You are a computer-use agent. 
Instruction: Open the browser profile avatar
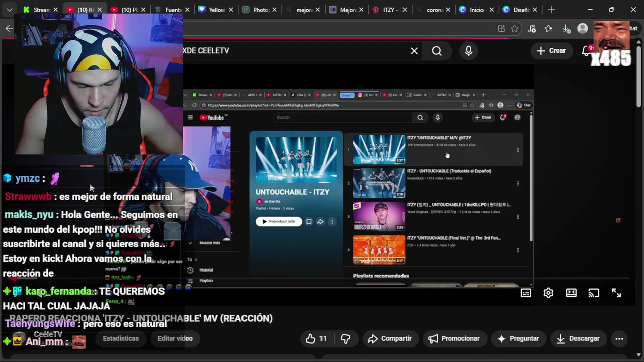(x=583, y=29)
